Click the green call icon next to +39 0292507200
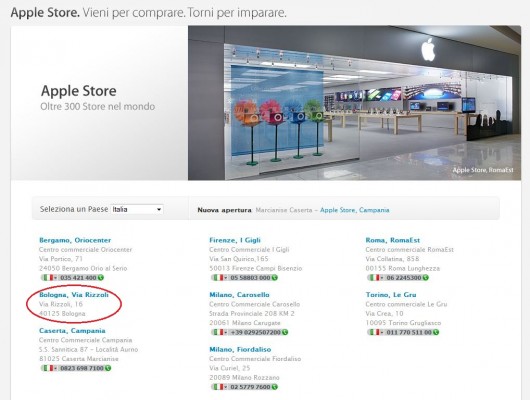Image resolution: width=530 pixels, height=400 pixels. tap(285, 332)
